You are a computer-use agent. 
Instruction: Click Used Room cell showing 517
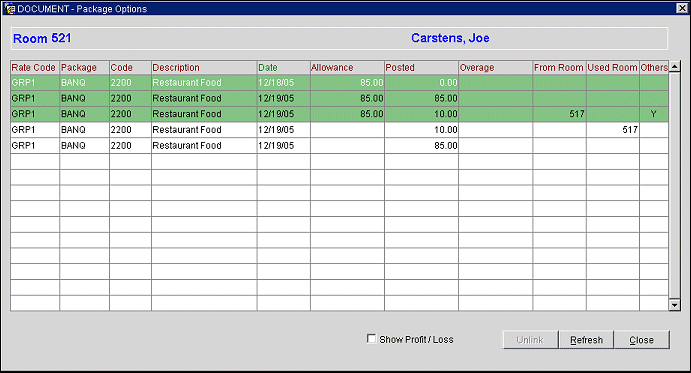pyautogui.click(x=613, y=130)
